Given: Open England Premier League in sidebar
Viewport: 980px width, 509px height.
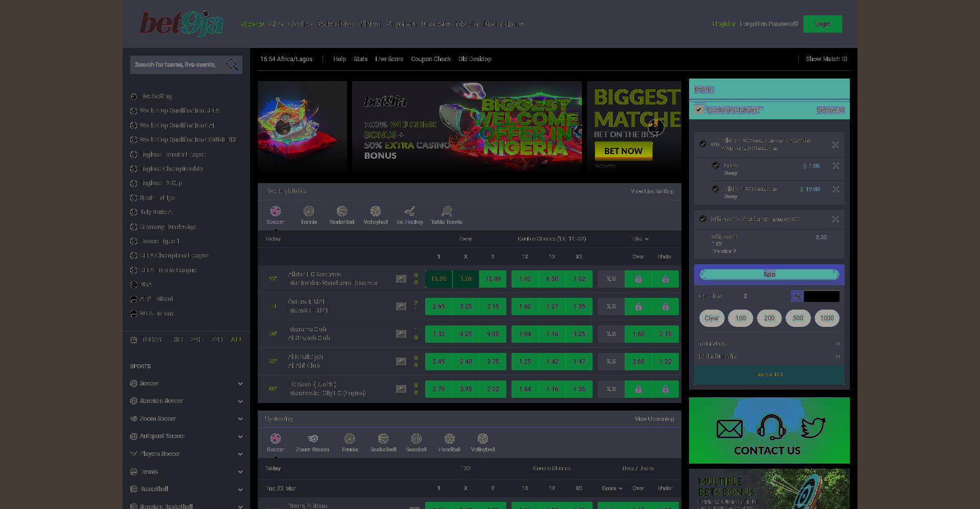Looking at the screenshot, I should pyautogui.click(x=173, y=155).
